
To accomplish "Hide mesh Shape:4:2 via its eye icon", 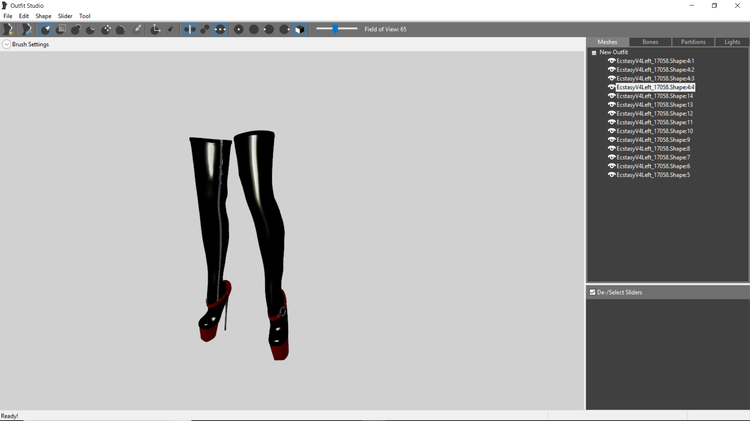I will [611, 69].
